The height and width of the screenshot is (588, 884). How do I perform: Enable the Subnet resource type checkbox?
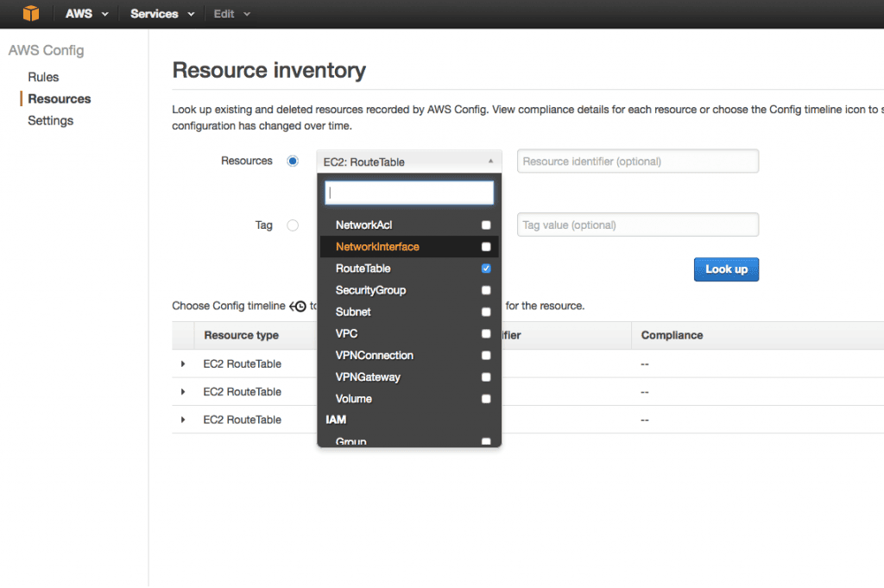pos(486,312)
